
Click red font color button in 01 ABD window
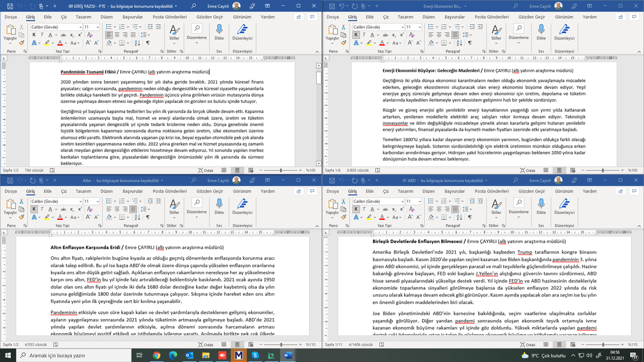[x=382, y=217]
